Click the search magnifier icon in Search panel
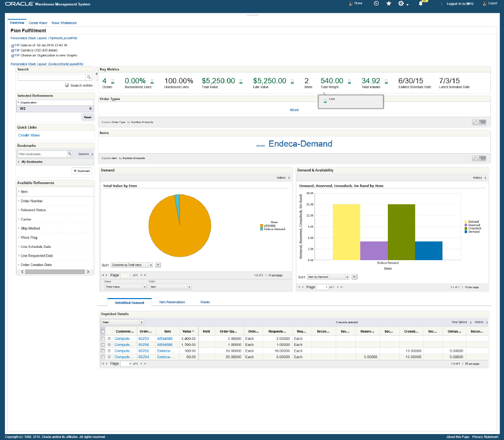 (x=89, y=77)
